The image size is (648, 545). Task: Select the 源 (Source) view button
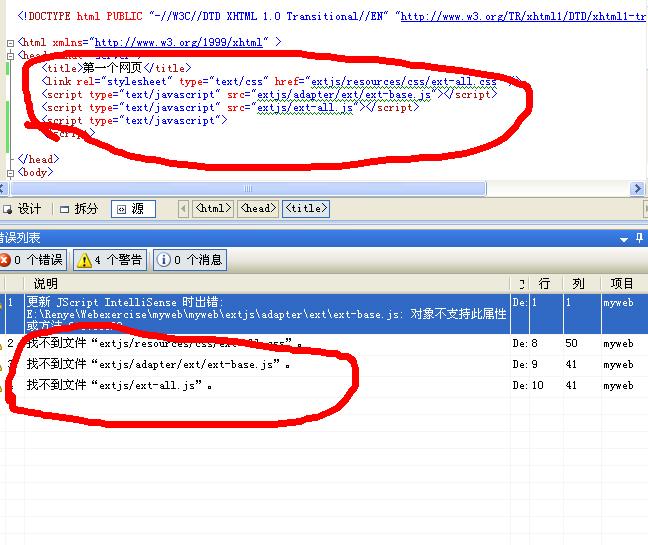(x=133, y=209)
